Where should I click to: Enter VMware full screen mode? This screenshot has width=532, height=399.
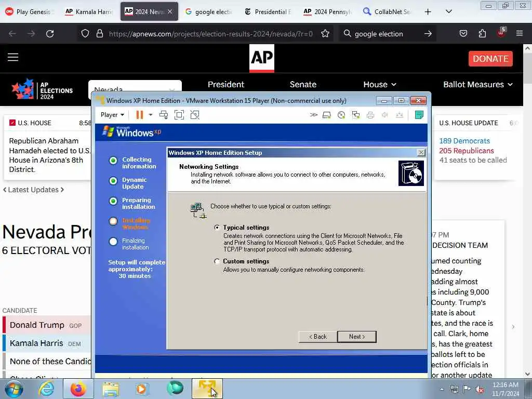point(179,115)
